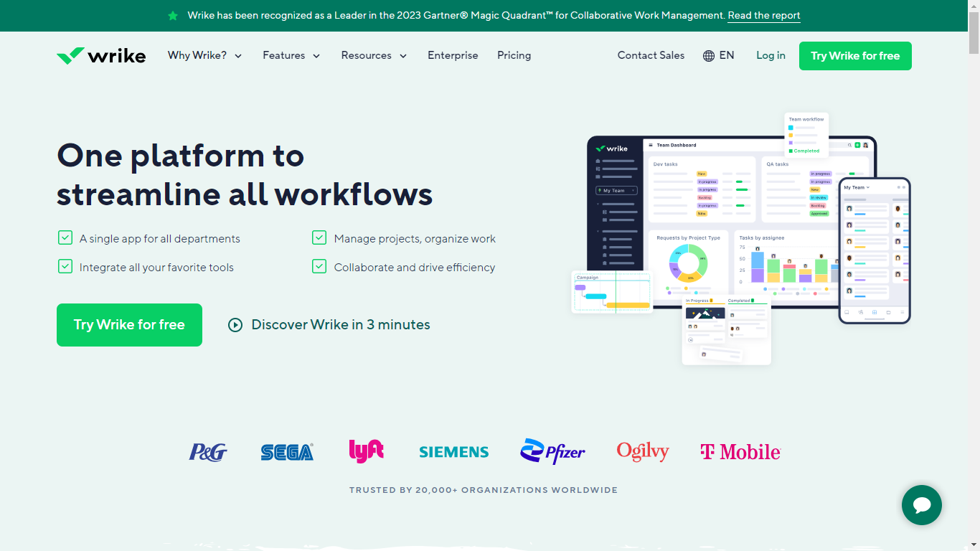Expand the Features chevron
This screenshot has width=980, height=551.
[316, 56]
